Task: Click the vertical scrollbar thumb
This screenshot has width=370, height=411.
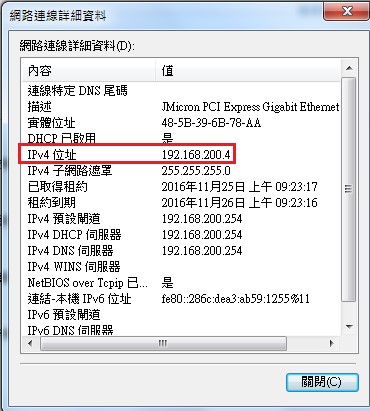Action: coord(349,189)
